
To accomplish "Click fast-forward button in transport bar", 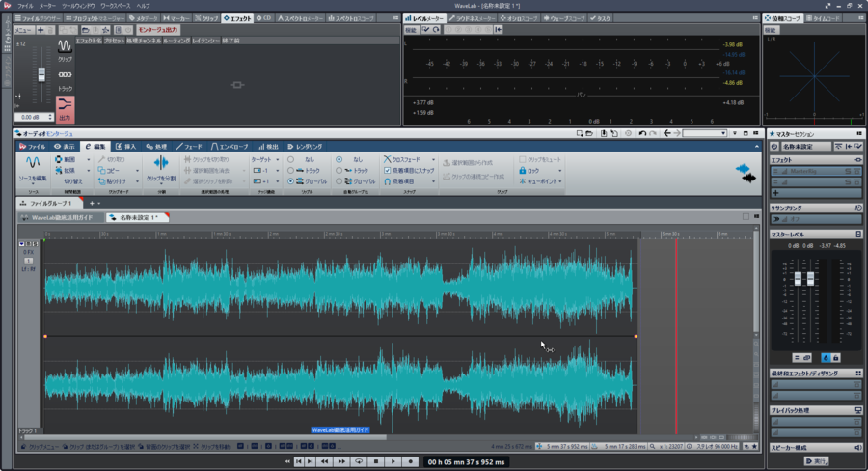I will tap(341, 461).
